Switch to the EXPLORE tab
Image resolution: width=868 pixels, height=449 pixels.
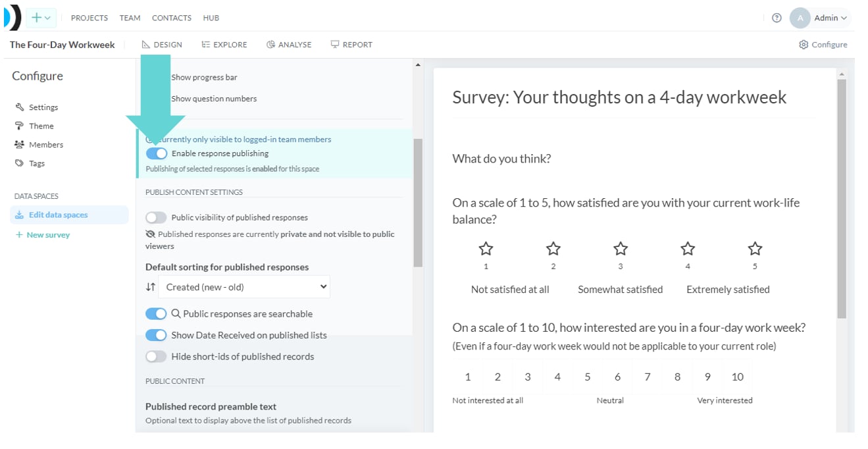224,45
